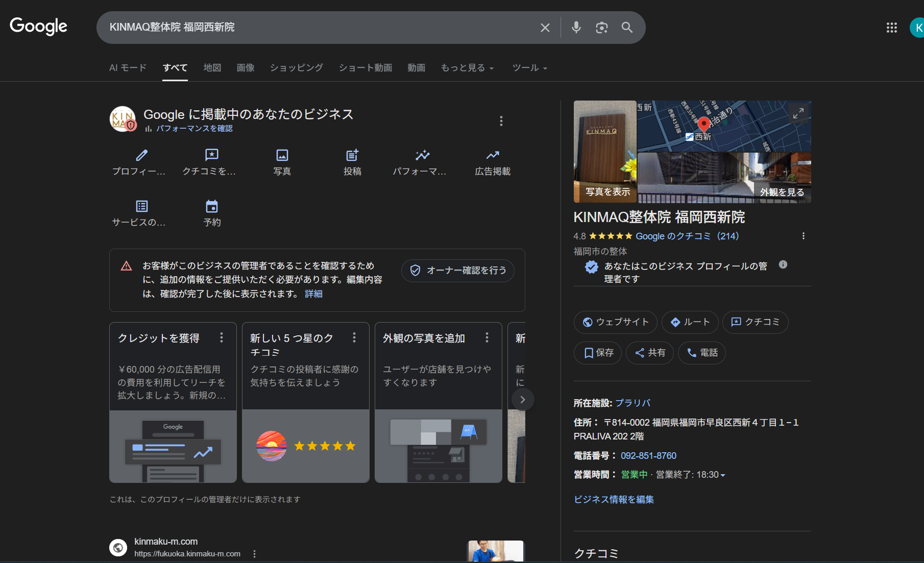Switch to the 地図 tab

(212, 68)
